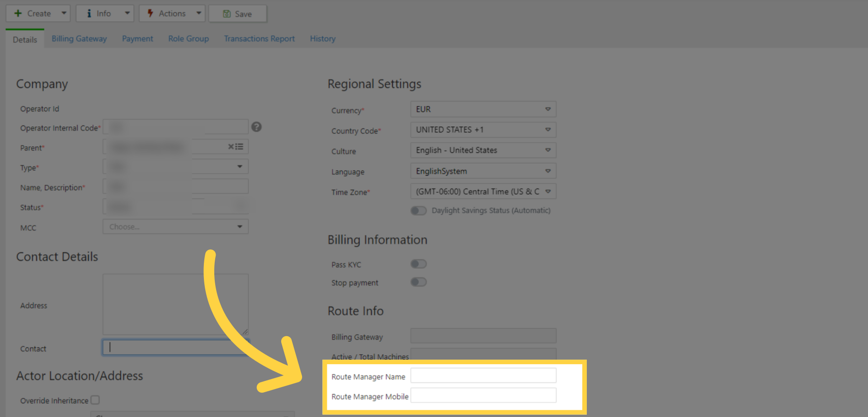The width and height of the screenshot is (868, 417).
Task: Click the Name, Description field
Action: [175, 187]
